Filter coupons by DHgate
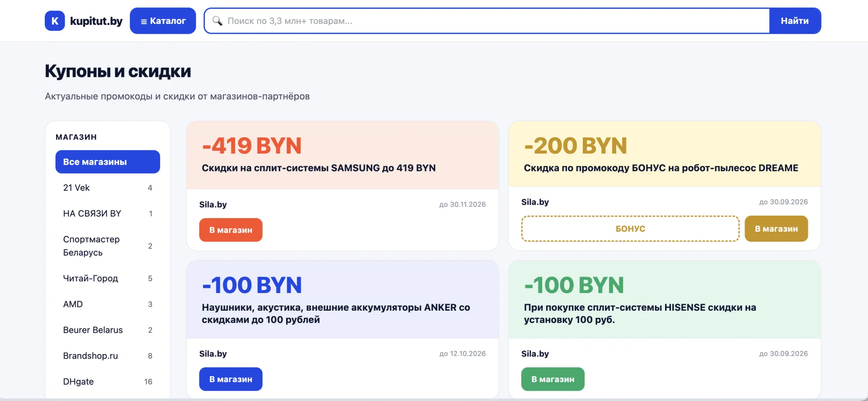Viewport: 868px width, 401px height. pos(108,381)
